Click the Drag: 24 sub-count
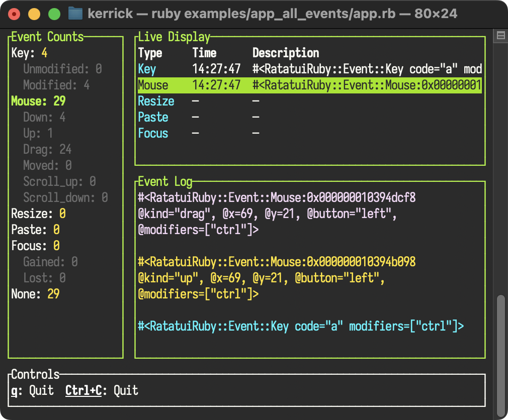The image size is (508, 420). click(47, 150)
